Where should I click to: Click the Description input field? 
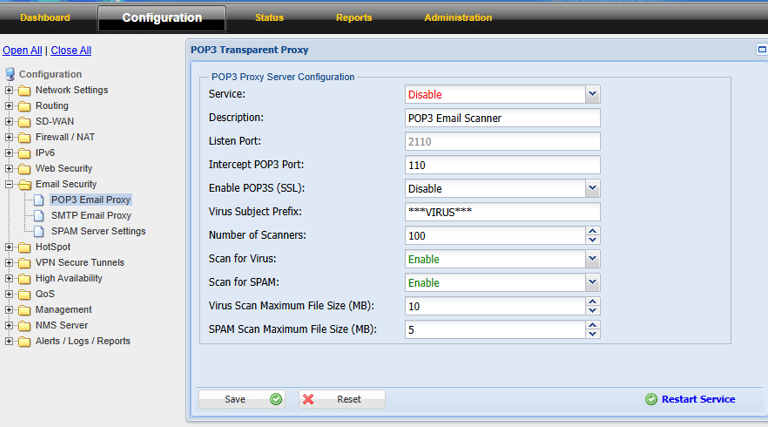pos(503,118)
